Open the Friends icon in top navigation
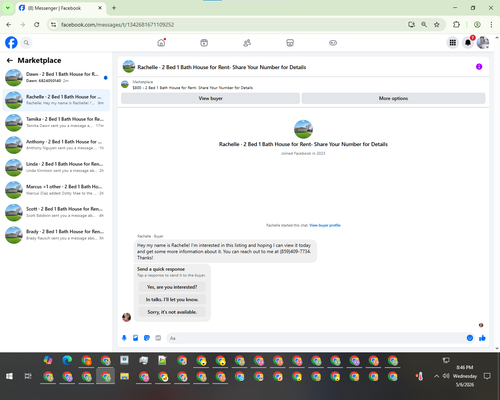Screen dimensions: 500x400 [247, 43]
